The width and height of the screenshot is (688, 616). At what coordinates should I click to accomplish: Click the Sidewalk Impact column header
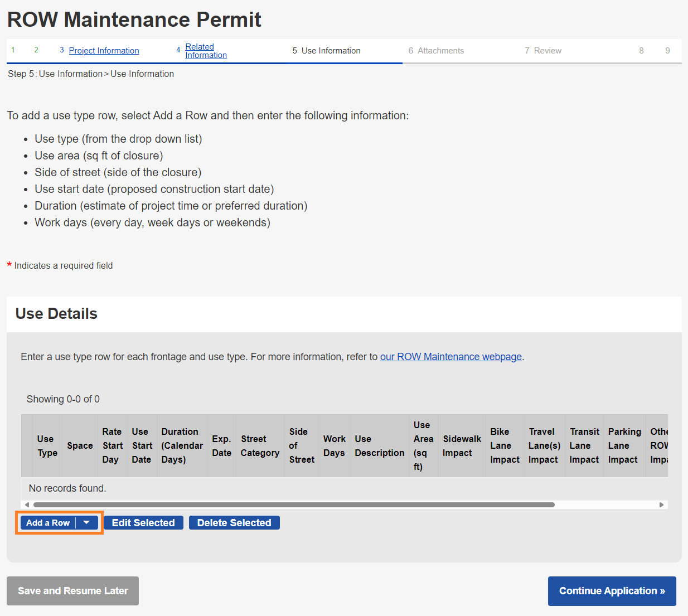coord(462,446)
